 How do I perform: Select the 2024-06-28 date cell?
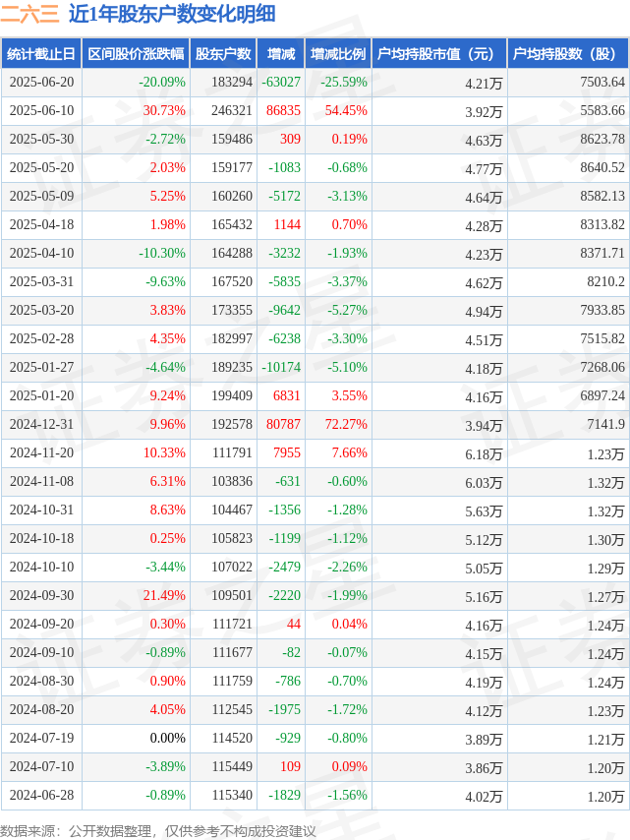[x=41, y=795]
